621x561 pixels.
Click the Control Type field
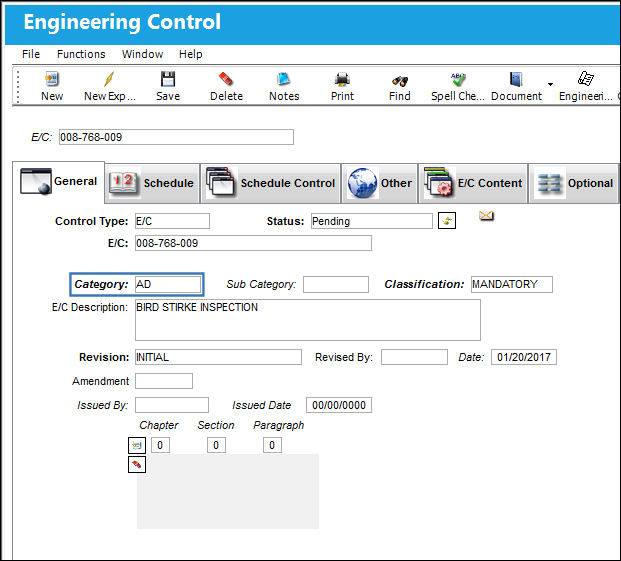click(x=172, y=221)
